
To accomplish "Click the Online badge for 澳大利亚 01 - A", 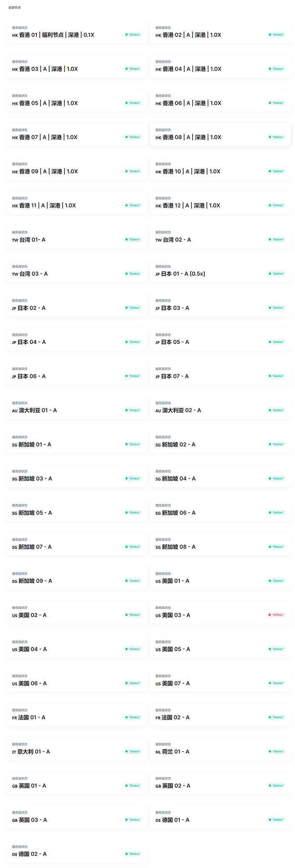I will tap(133, 410).
